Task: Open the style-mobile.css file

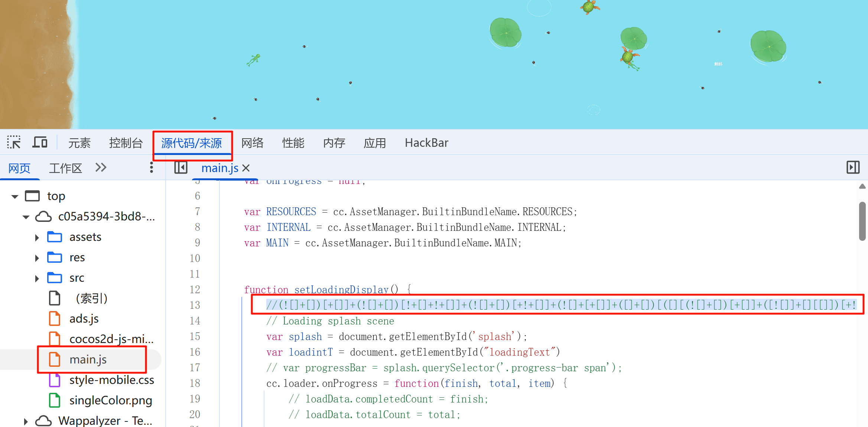Action: click(111, 380)
